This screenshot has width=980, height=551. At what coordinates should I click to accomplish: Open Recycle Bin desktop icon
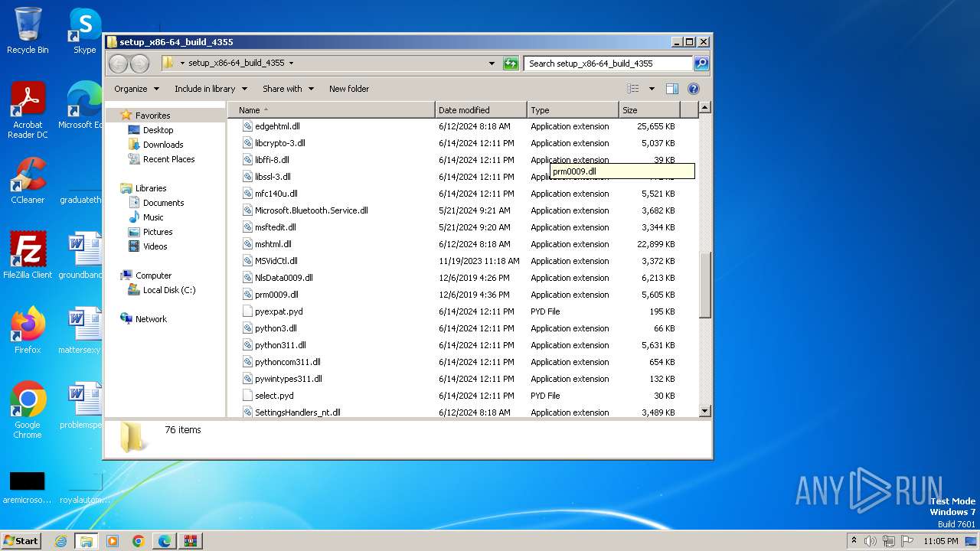[28, 31]
